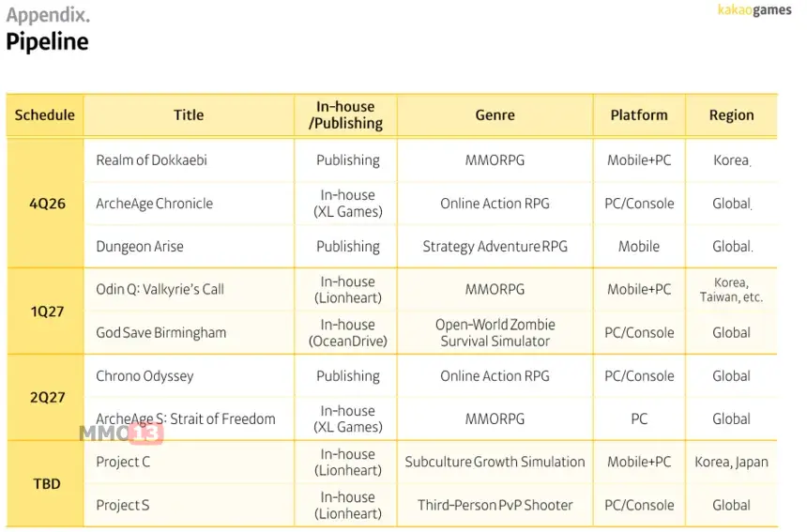Click 'Korea' region in Realm of Dokkaebi row
The width and height of the screenshot is (807, 532).
point(731,160)
